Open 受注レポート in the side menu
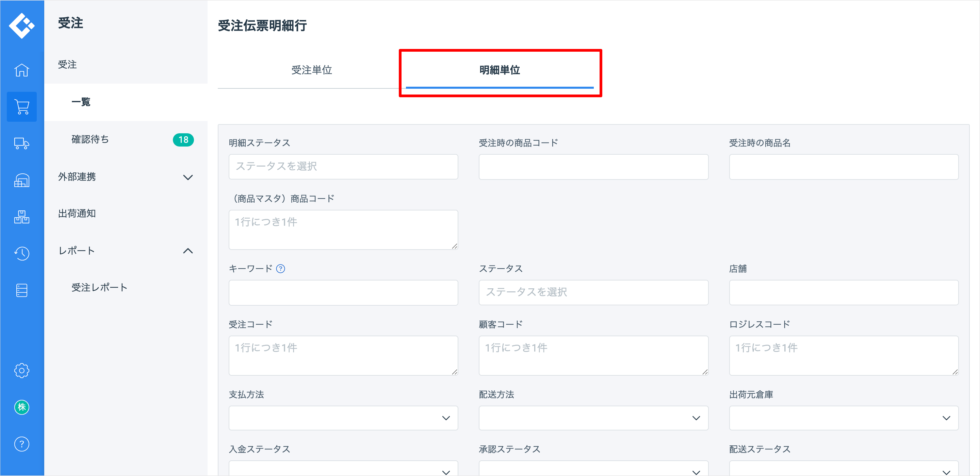The height and width of the screenshot is (476, 980). [126, 288]
